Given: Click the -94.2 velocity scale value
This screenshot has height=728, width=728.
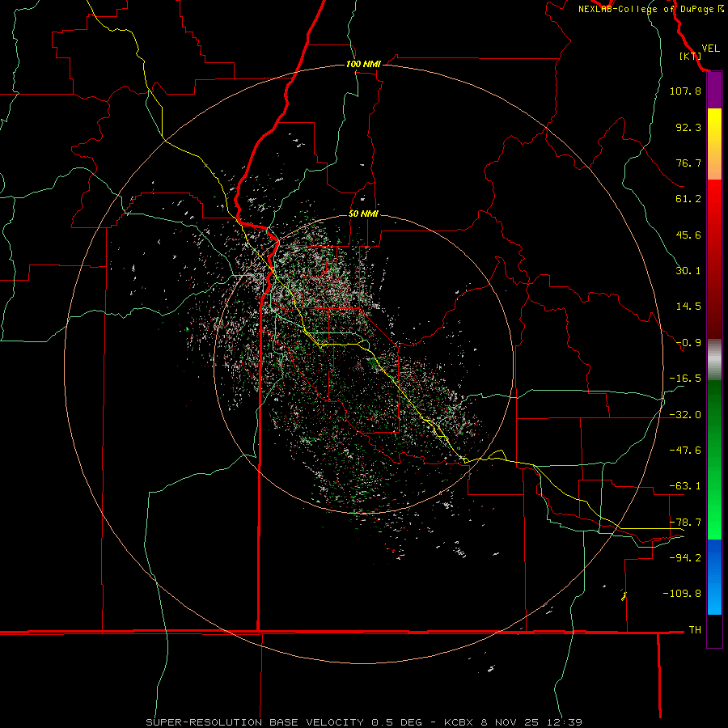Looking at the screenshot, I should 685,557.
